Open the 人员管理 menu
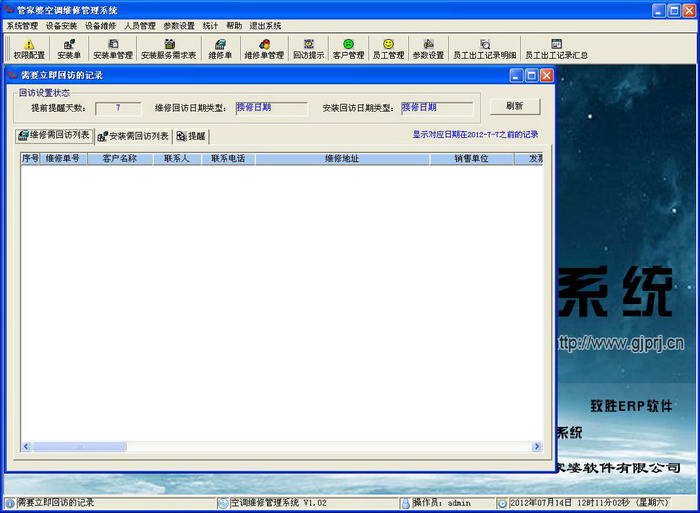 [x=140, y=26]
